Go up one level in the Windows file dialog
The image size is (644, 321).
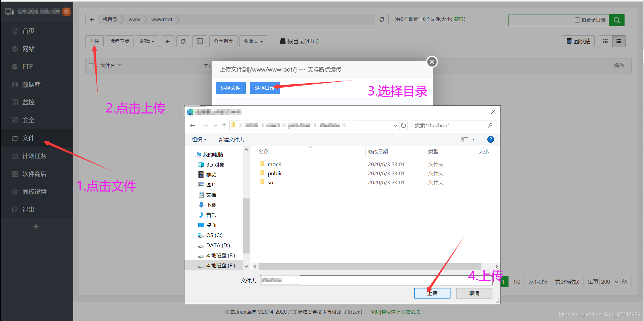(224, 125)
